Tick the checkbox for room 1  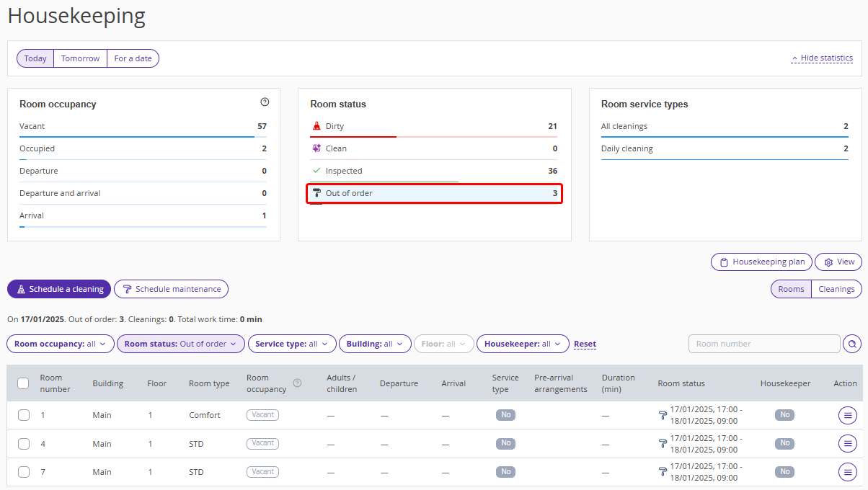24,415
